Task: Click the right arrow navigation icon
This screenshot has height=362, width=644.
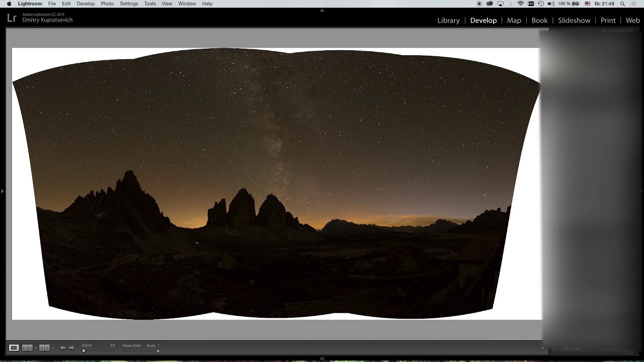Action: coord(71,347)
